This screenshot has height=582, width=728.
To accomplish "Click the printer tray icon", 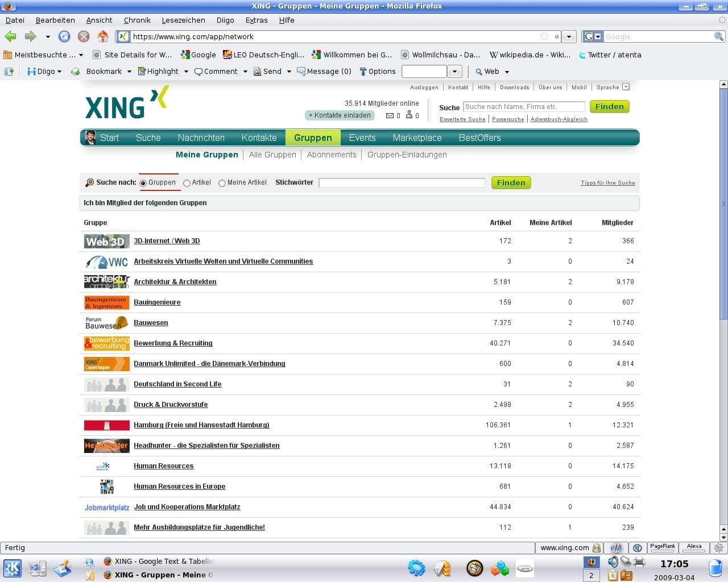I will 639,562.
